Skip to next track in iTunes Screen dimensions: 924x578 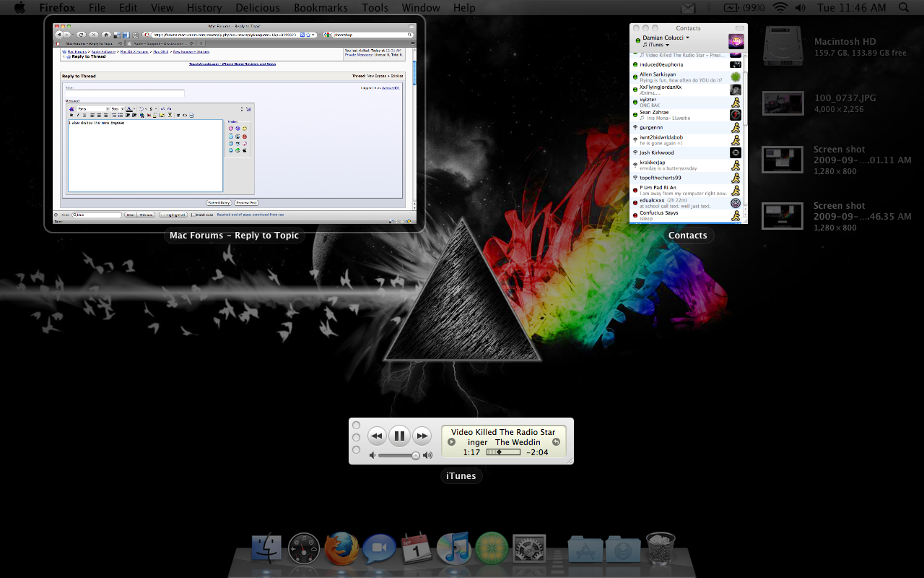[422, 436]
